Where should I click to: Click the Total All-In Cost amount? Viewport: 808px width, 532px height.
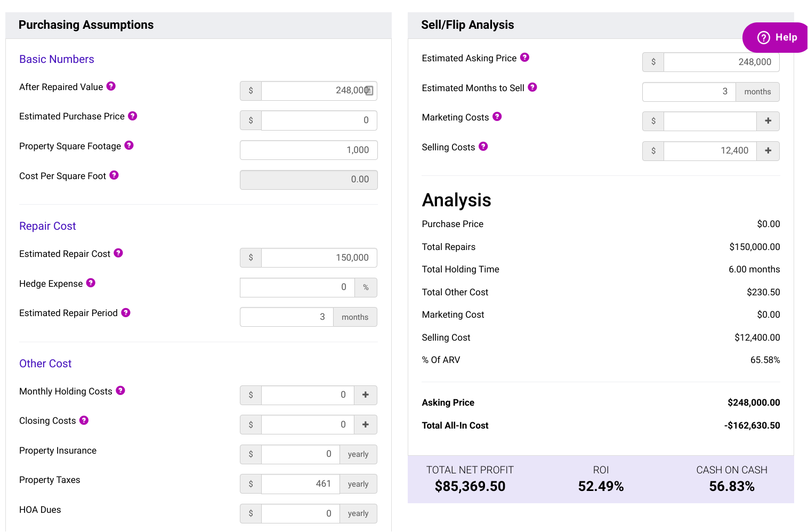[x=752, y=425]
